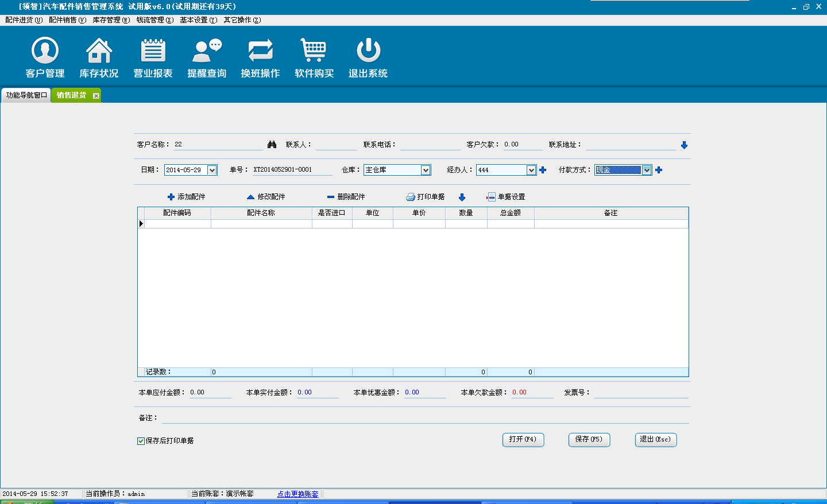The image size is (827, 504).
Task: Toggle 保存后打印单据 checkbox
Action: [x=141, y=441]
